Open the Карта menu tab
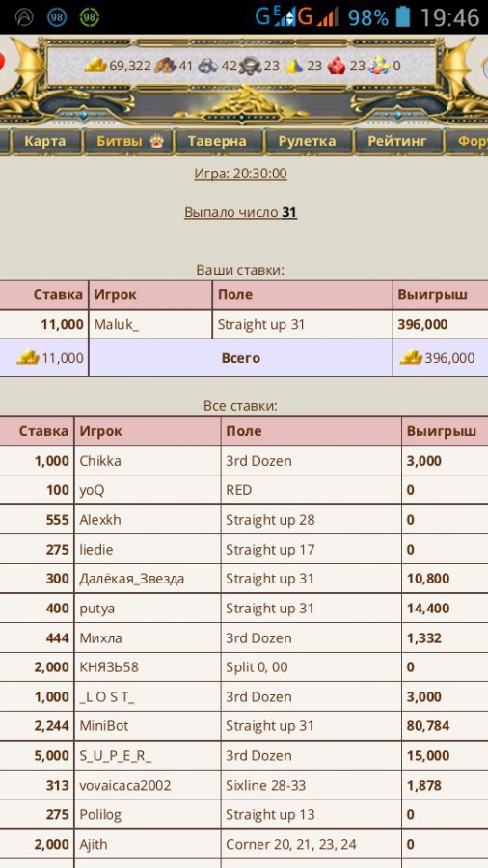Screen dimensions: 488x868 [x=44, y=141]
